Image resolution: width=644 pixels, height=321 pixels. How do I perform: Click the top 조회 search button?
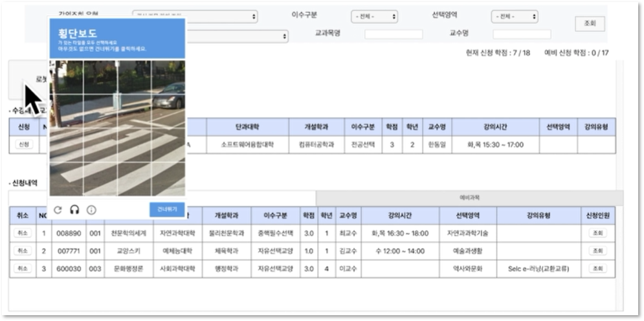pos(590,24)
